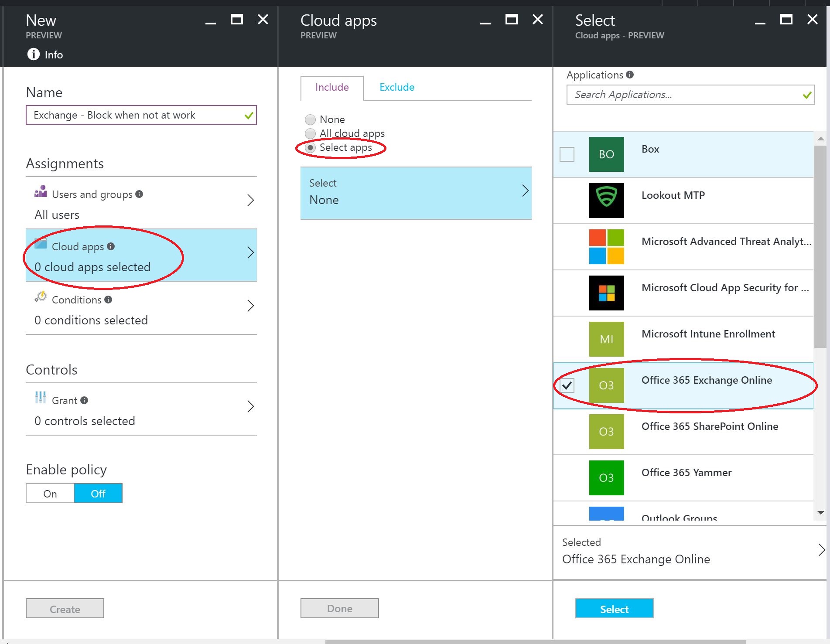Check the Box application checkbox

(567, 154)
